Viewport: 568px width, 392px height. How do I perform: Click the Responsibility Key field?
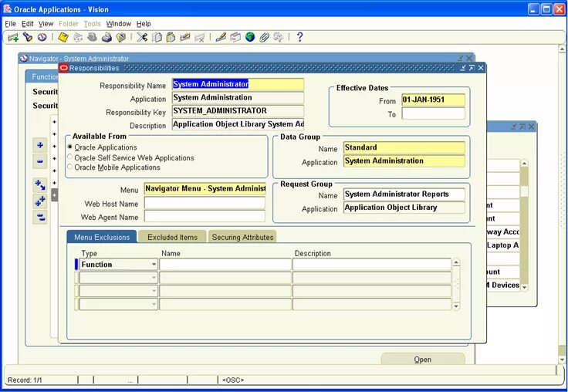[238, 111]
